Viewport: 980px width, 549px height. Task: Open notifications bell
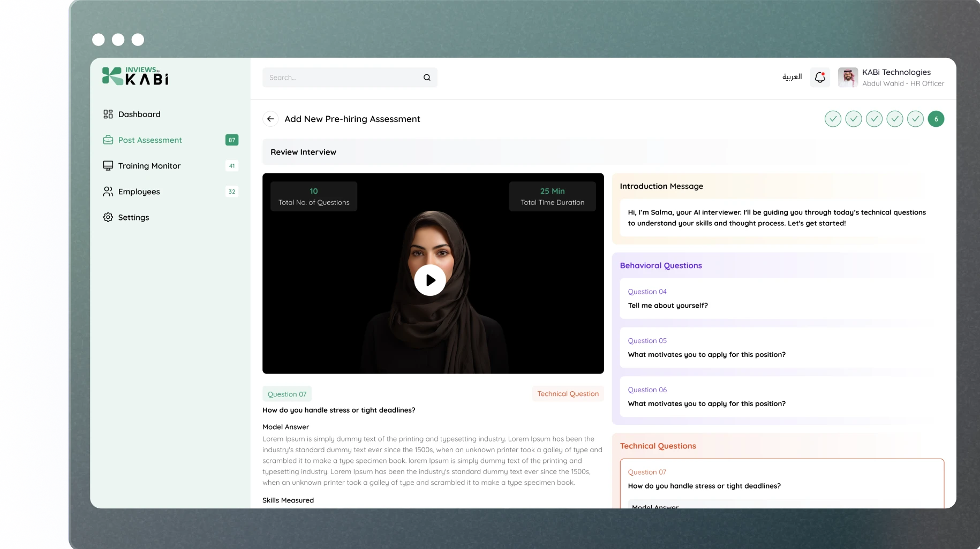[820, 77]
